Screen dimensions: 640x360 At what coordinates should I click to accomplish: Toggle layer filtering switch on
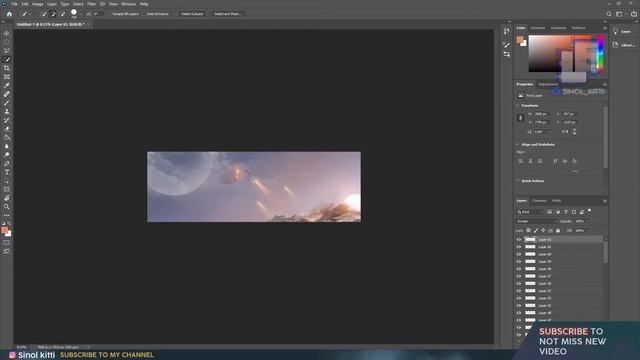[589, 211]
